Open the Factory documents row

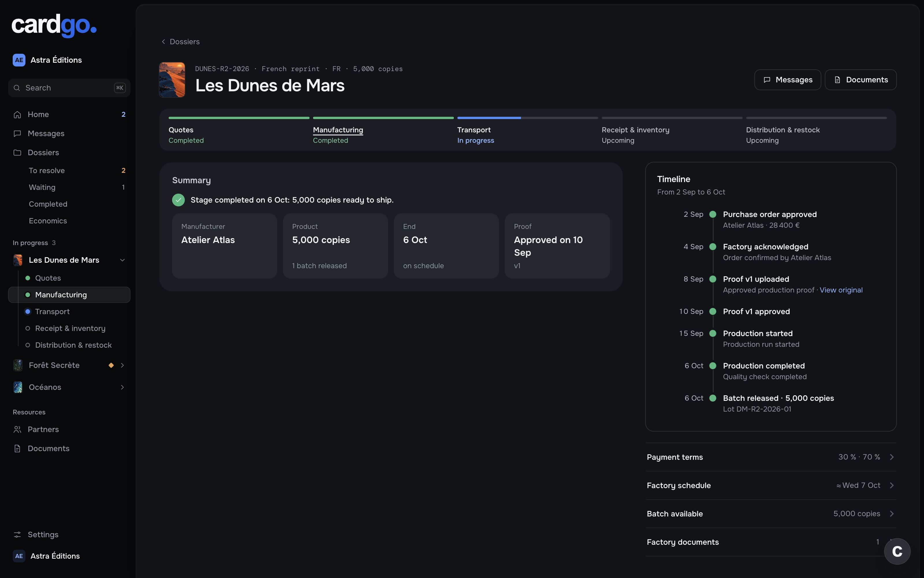[x=771, y=542]
